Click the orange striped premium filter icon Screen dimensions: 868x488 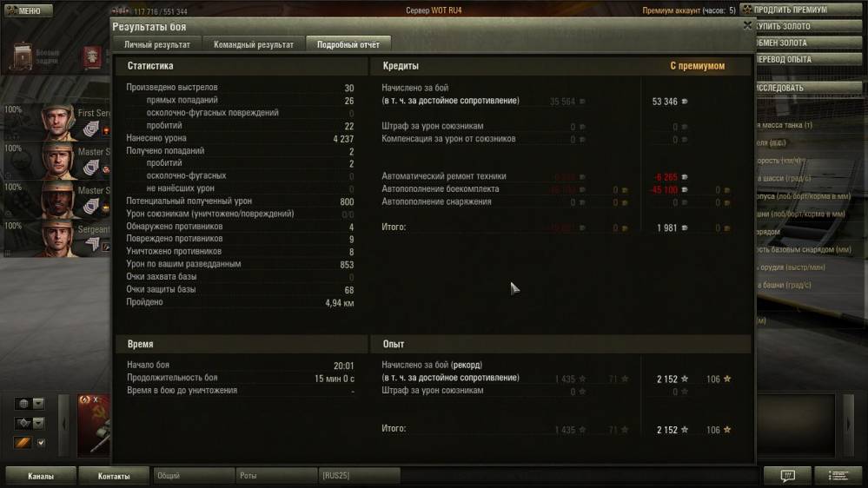[23, 442]
